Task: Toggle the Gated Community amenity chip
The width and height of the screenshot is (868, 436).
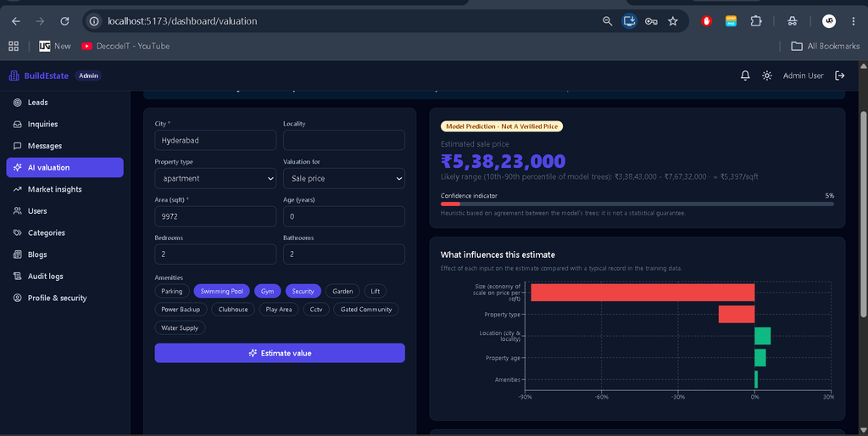Action: tap(366, 309)
